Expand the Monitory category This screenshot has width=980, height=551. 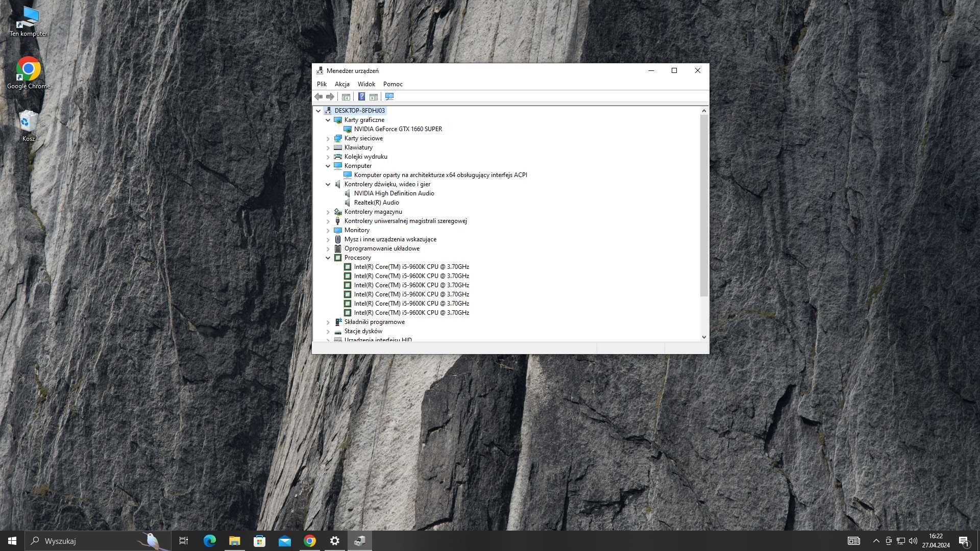point(328,230)
